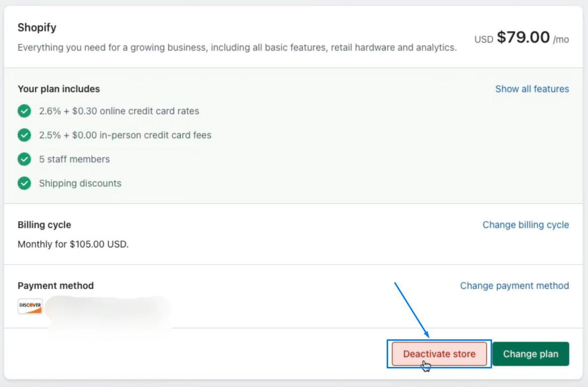
Task: Open the Change payment method link
Action: tap(514, 286)
